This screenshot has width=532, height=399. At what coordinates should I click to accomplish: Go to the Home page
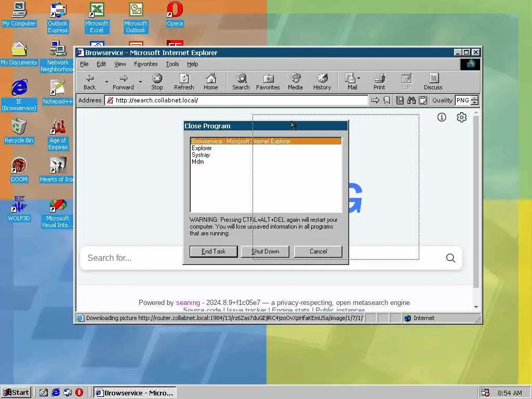click(x=211, y=82)
